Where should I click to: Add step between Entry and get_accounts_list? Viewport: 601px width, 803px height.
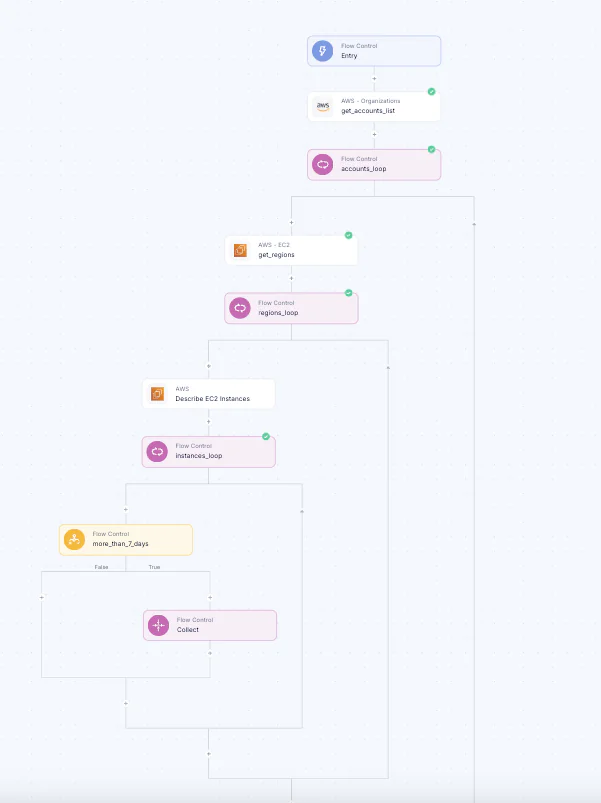point(374,78)
